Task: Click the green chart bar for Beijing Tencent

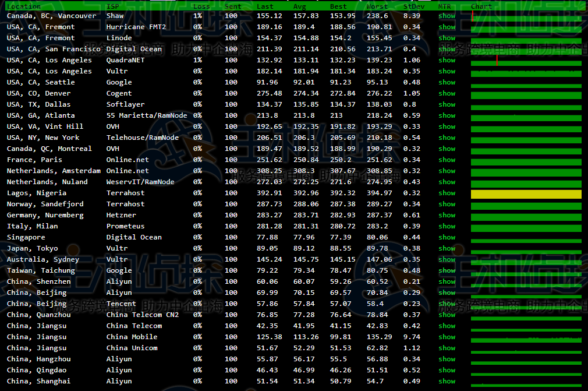Action: [526, 304]
